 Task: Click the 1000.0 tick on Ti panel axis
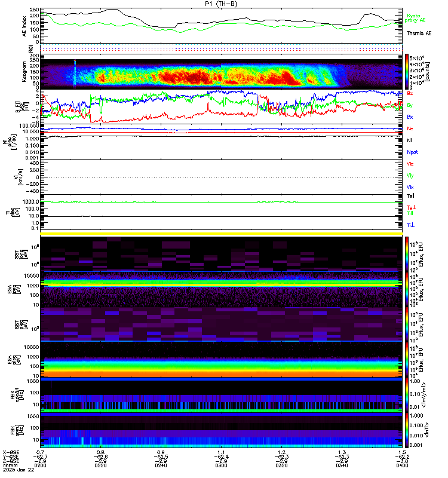(31, 202)
